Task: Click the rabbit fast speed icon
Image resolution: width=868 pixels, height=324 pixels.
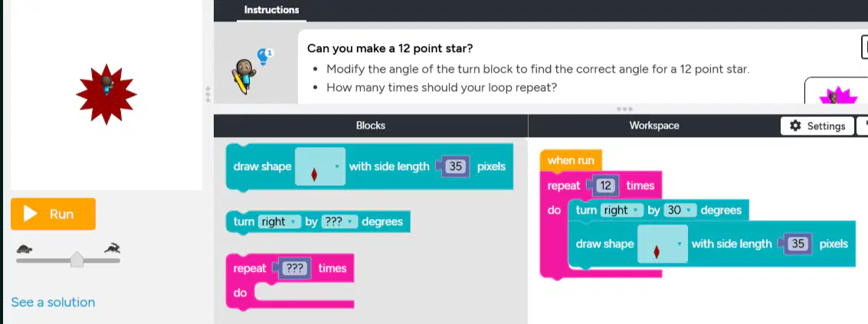Action: (x=113, y=248)
